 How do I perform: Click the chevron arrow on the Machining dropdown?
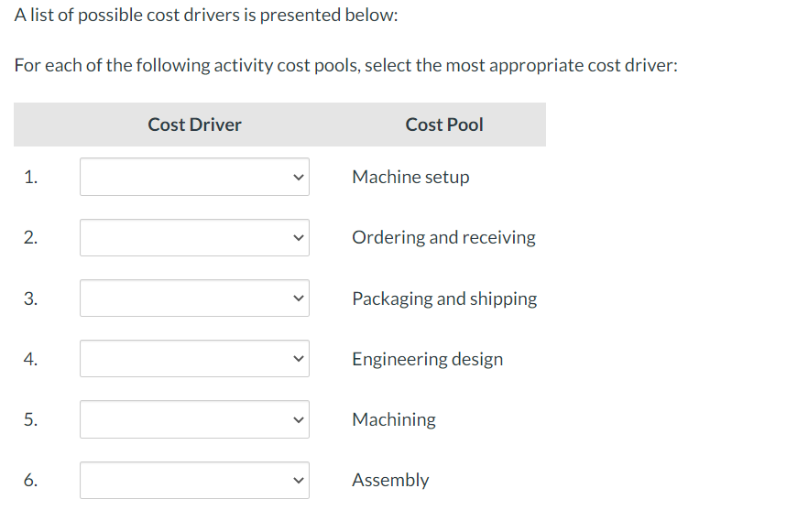297,419
